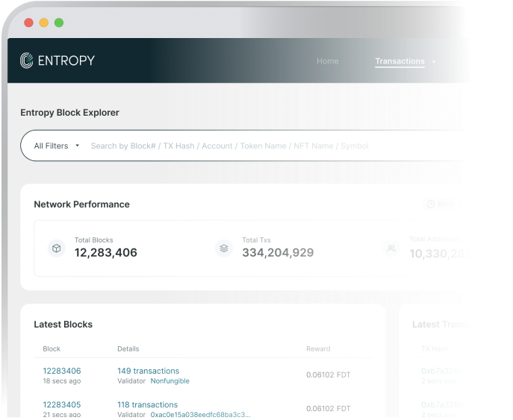Click the Details column header

[128, 348]
